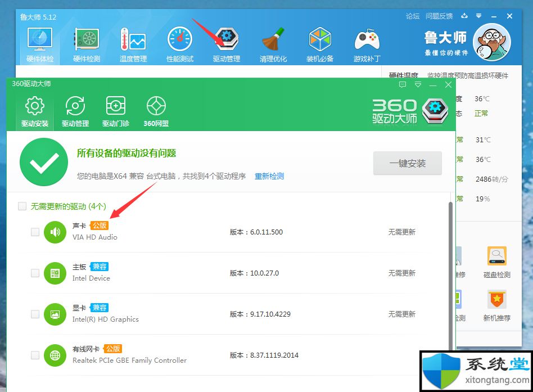
Task: Check the 主板 Intel Device checkbox
Action: [x=35, y=273]
